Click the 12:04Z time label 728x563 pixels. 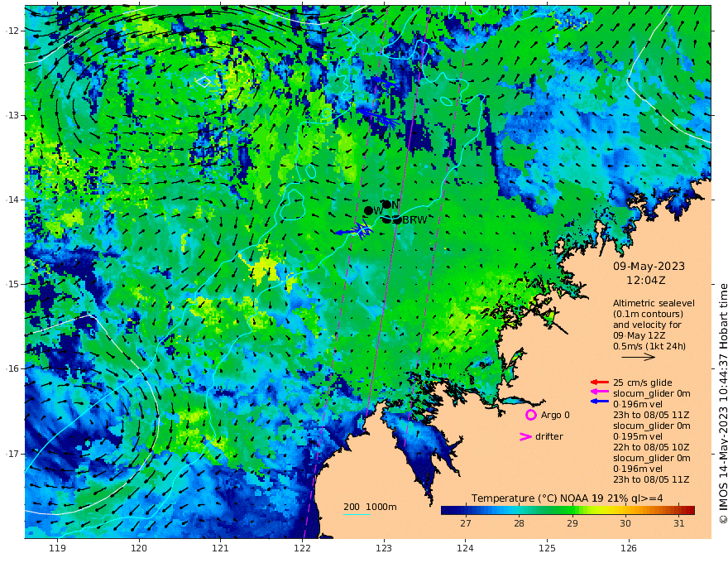point(646,281)
